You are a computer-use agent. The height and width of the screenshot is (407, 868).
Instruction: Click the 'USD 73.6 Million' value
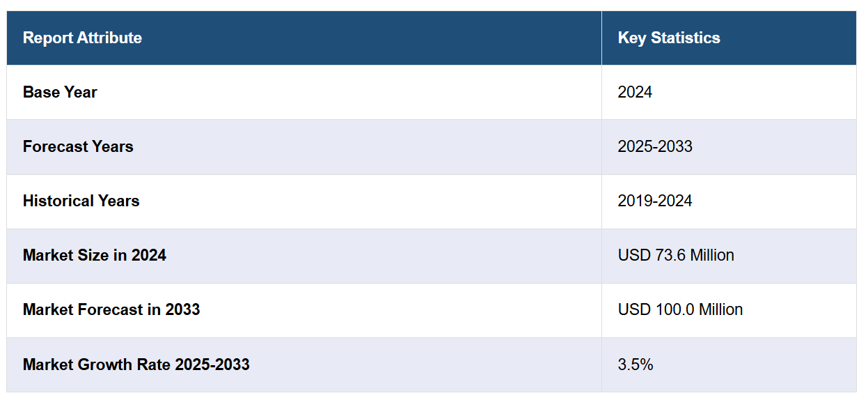point(676,255)
